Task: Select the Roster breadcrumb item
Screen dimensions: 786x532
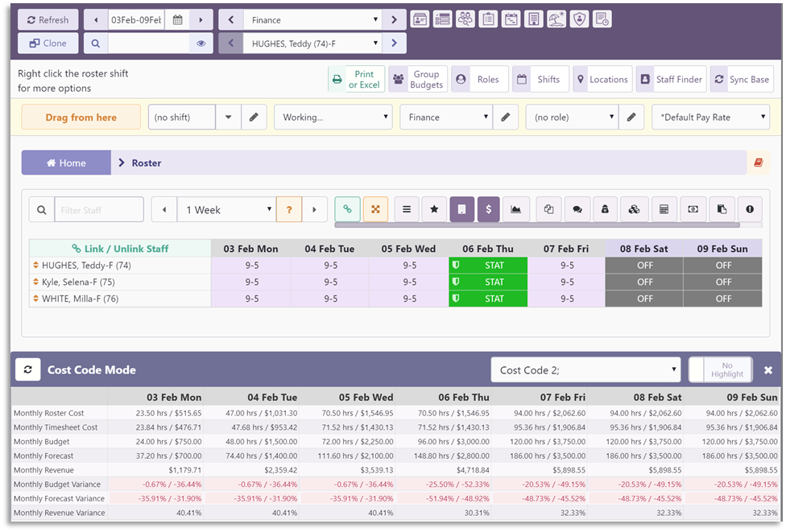Action: pyautogui.click(x=146, y=163)
